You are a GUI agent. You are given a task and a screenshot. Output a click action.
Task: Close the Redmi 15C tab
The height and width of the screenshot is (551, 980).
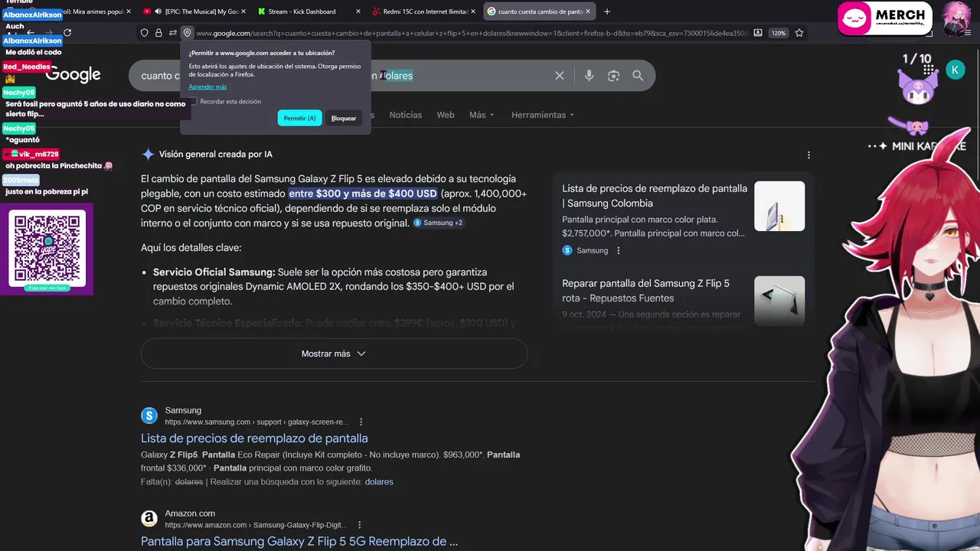tap(473, 11)
